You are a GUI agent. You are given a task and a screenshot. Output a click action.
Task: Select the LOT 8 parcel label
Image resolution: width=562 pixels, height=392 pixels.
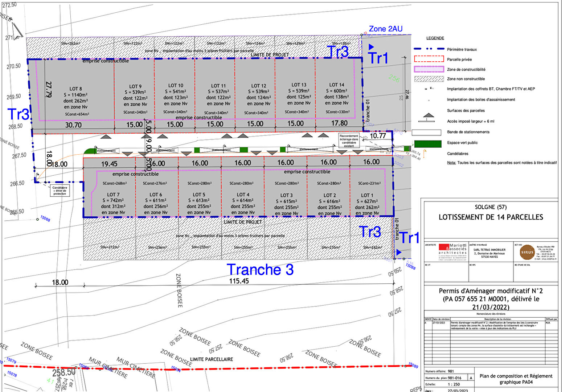76,89
